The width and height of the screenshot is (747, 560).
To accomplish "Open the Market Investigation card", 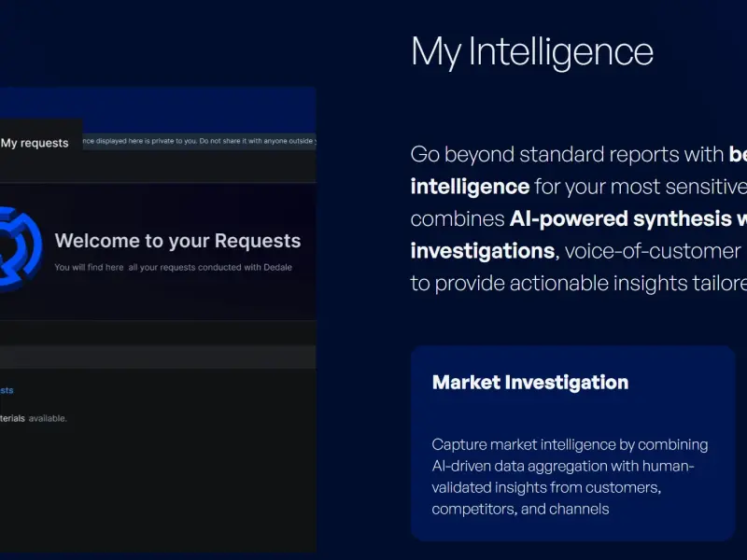I will (x=572, y=443).
